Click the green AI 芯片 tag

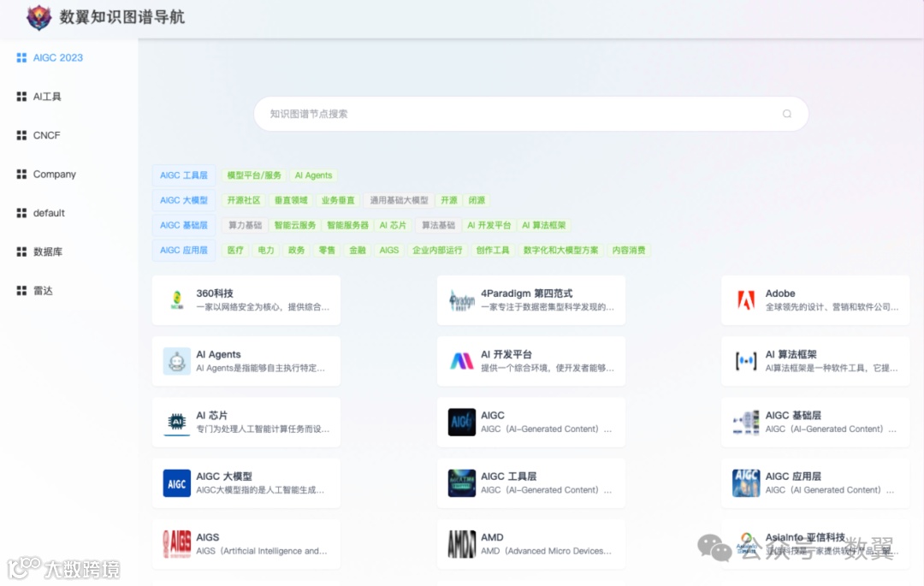pyautogui.click(x=393, y=225)
